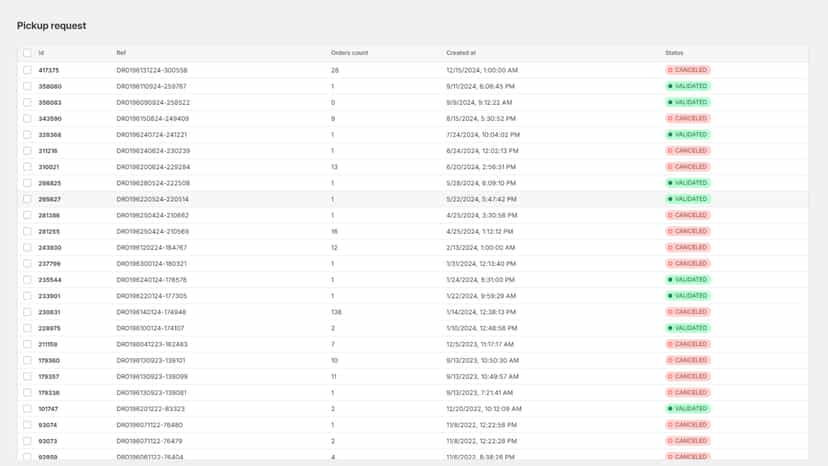Image resolution: width=828 pixels, height=466 pixels.
Task: Sort by the Orders count column header
Action: (x=349, y=53)
